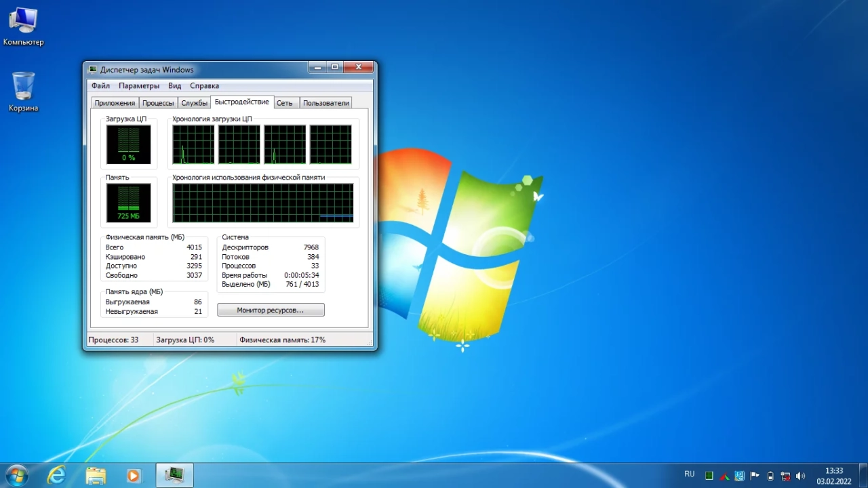This screenshot has width=868, height=488.
Task: Switch to the Приложения tab
Action: click(x=115, y=103)
